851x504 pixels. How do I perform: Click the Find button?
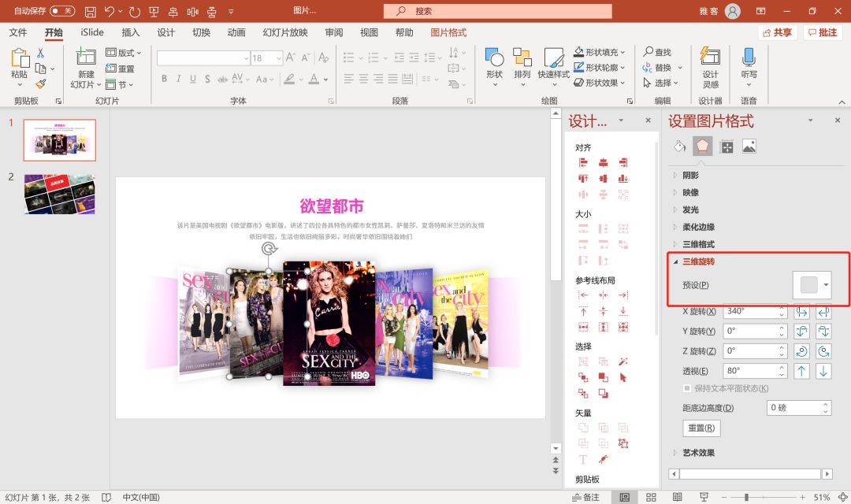(657, 52)
